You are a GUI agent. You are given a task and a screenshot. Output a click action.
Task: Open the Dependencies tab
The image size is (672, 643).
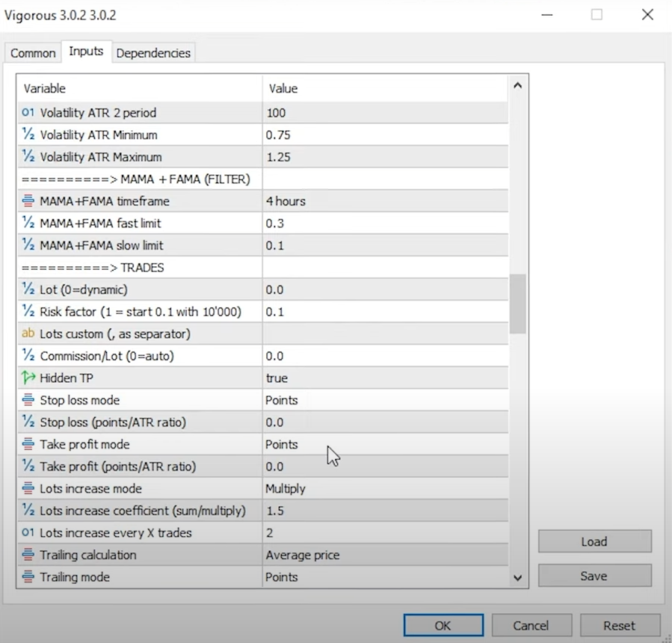click(153, 53)
